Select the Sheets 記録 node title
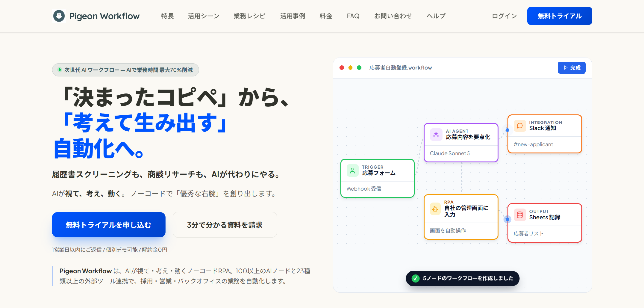Image resolution: width=644 pixels, height=308 pixels. pyautogui.click(x=545, y=217)
